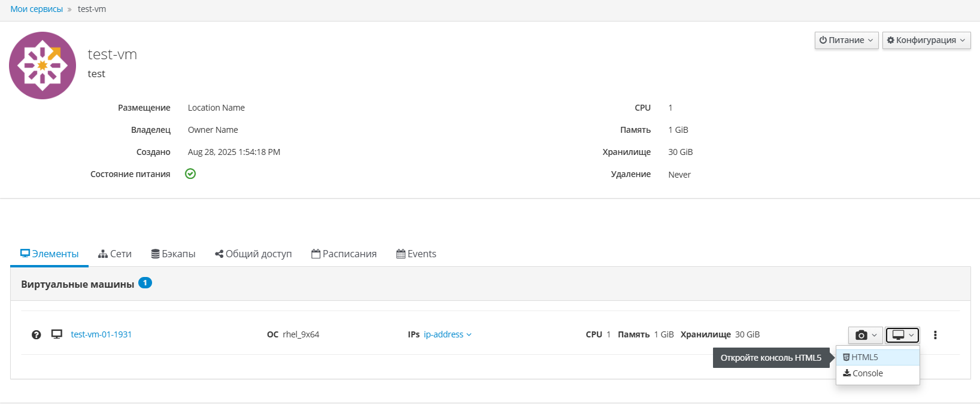Switch to the Общий доступ tab
Screen dimensions: 980x405
[253, 254]
